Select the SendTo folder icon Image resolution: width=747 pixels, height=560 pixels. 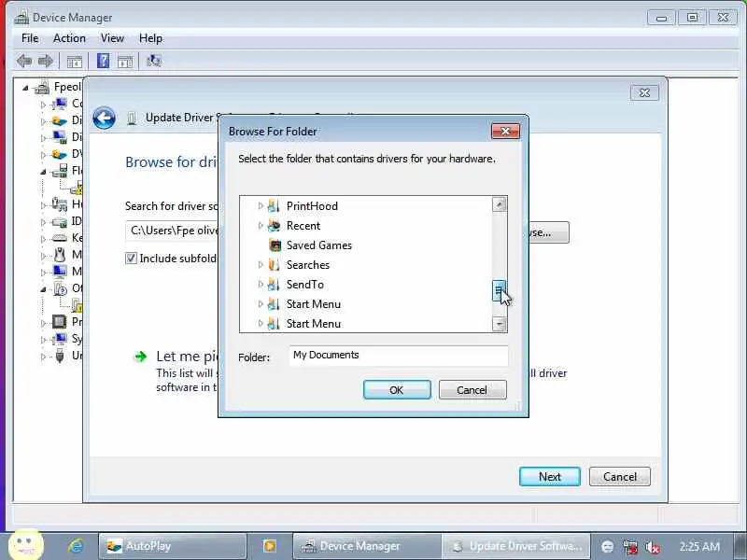[274, 285]
